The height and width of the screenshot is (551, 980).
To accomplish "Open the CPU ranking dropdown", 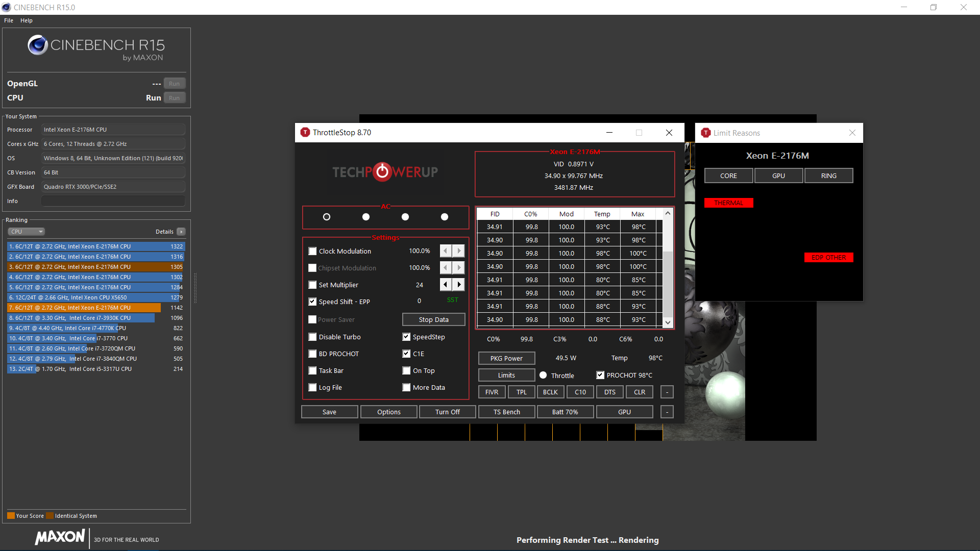I will [27, 232].
